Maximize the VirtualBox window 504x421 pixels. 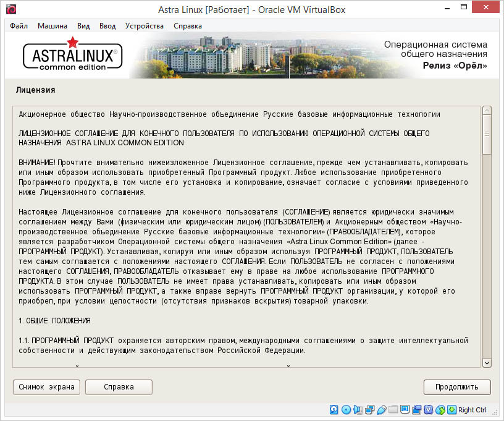click(463, 7)
